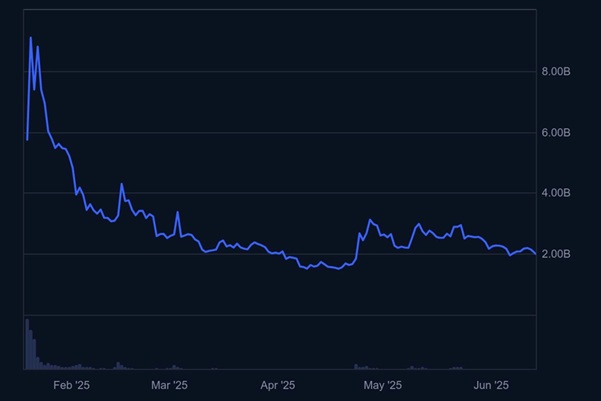Viewport: 601px width, 401px height.
Task: Click the second-highest line peak in late January
Action: click(x=38, y=46)
